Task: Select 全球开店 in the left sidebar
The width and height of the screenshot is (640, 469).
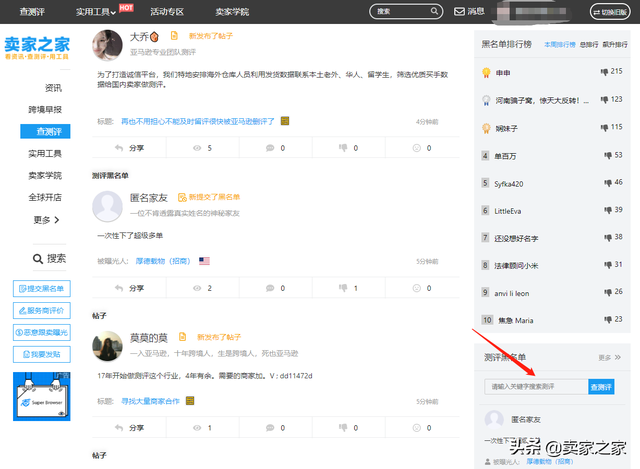Action: coord(45,198)
